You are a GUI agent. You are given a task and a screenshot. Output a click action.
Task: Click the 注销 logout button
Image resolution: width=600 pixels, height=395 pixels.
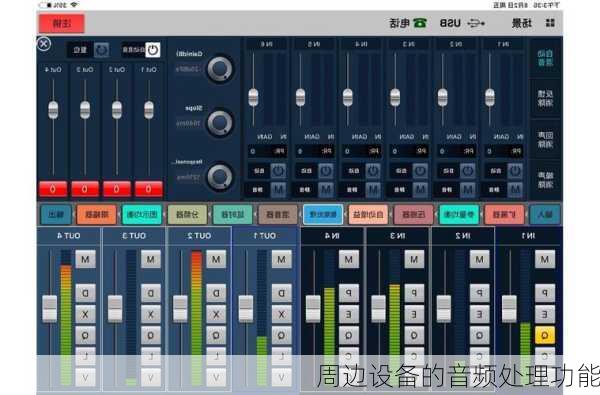pos(62,23)
